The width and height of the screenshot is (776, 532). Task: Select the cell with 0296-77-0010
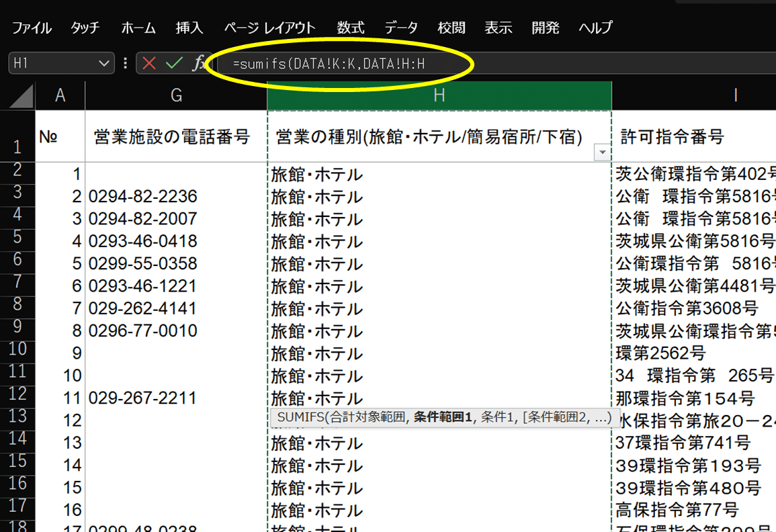point(176,330)
